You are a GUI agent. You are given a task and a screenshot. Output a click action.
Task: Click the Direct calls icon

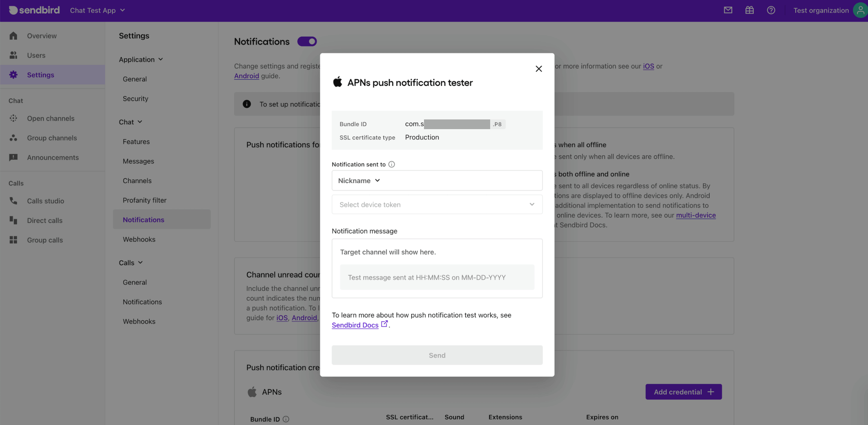(13, 220)
